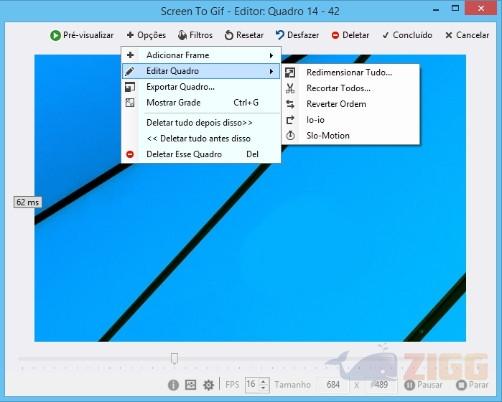This screenshot has width=502, height=402.
Task: Click the Concluído button
Action: (407, 35)
